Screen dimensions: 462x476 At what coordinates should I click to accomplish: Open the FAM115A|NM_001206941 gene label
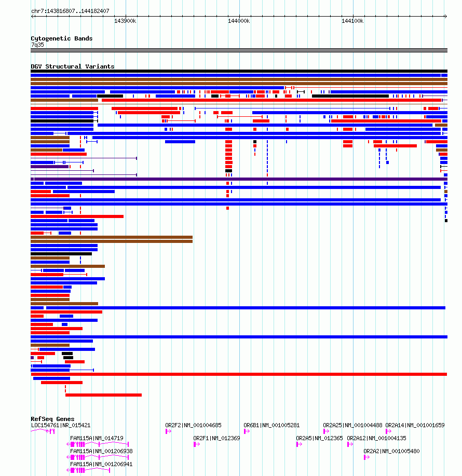click(x=101, y=465)
